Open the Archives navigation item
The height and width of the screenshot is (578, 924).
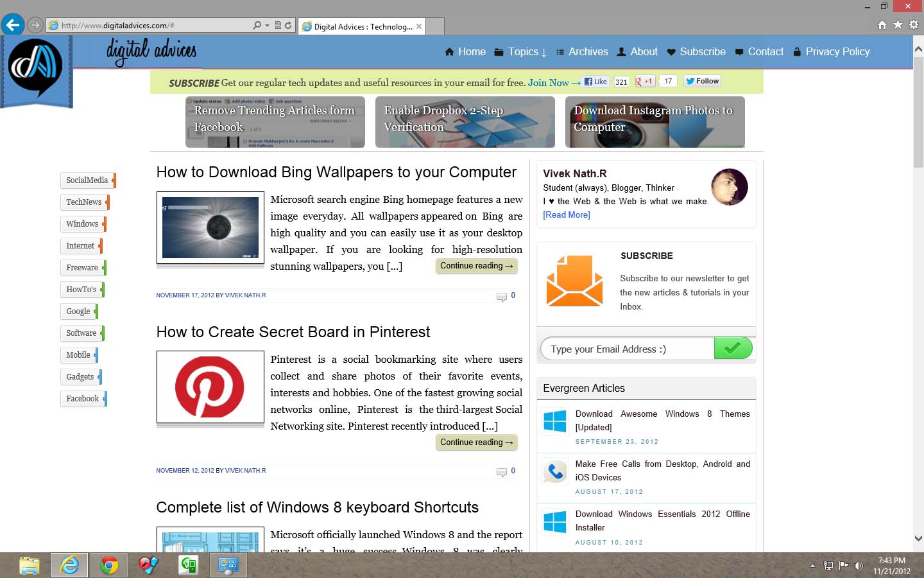[x=582, y=52]
